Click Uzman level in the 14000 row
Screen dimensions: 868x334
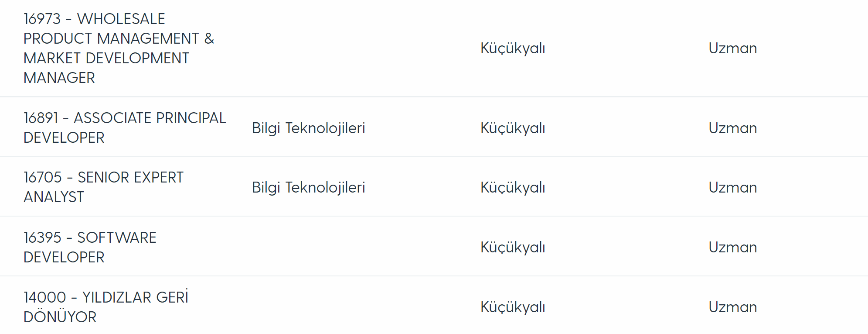click(733, 307)
